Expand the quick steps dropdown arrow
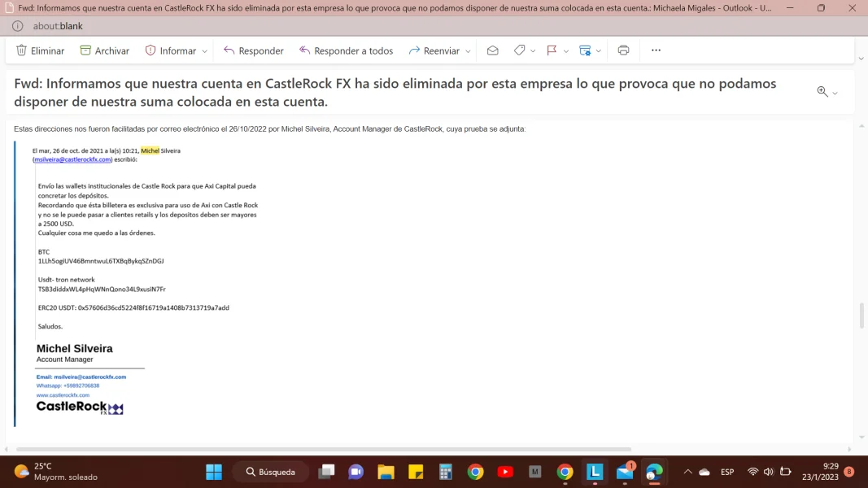This screenshot has width=868, height=488. [599, 51]
